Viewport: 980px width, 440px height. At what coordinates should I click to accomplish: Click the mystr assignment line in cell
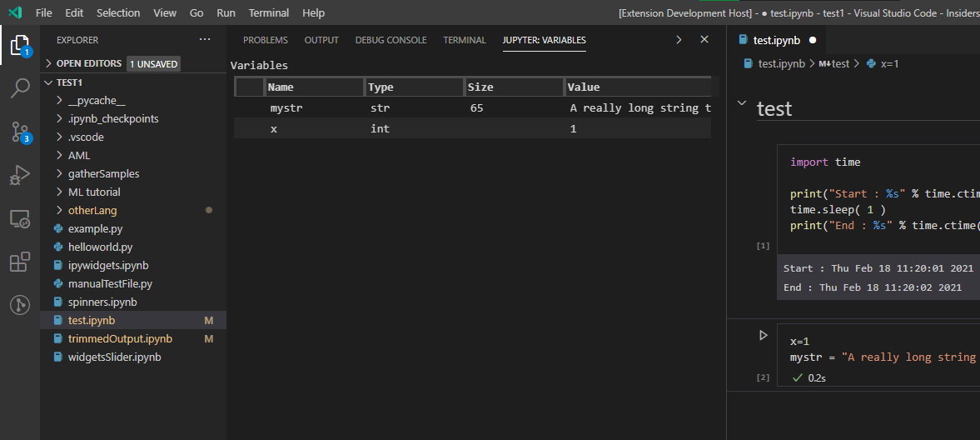click(883, 357)
